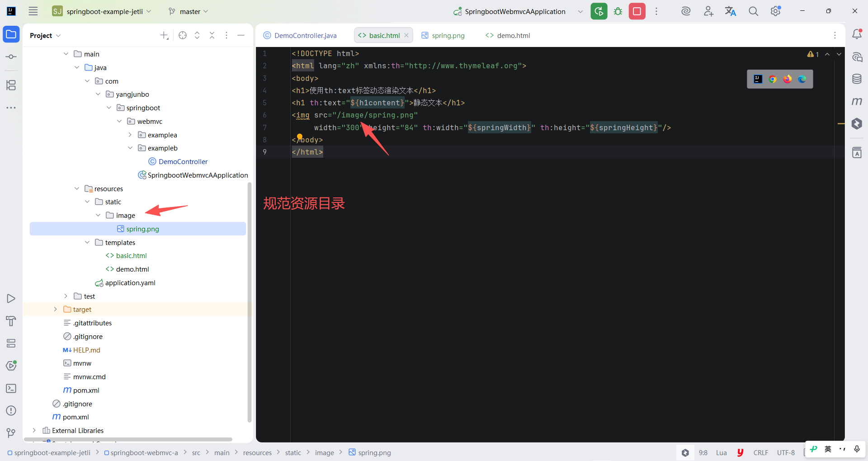Select opened file target icon in Project

[183, 35]
